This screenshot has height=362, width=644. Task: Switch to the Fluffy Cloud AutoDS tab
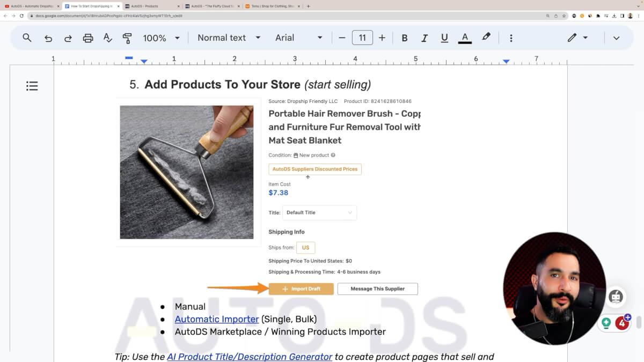click(x=211, y=6)
